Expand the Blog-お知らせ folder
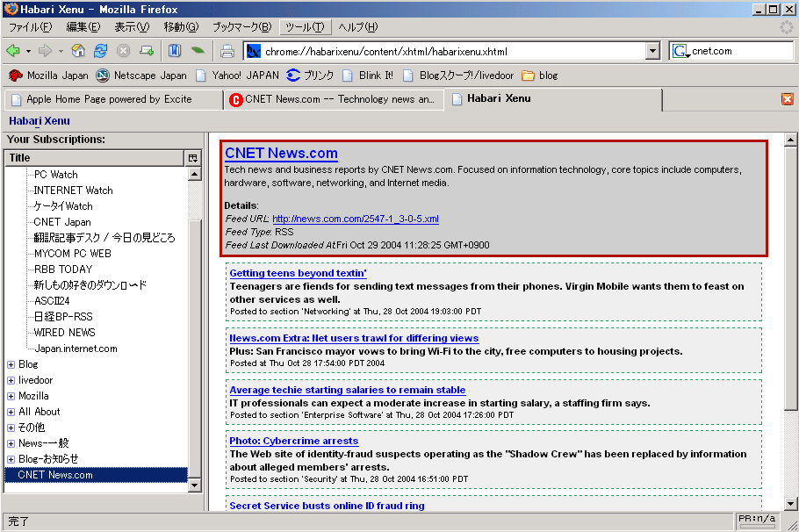 [11, 459]
